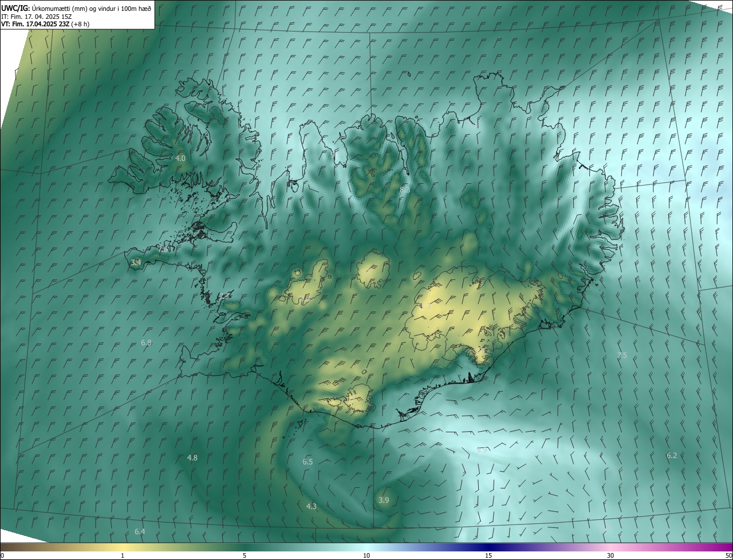
Task: Click the "0" tick on the color scale
Action: 2,555
